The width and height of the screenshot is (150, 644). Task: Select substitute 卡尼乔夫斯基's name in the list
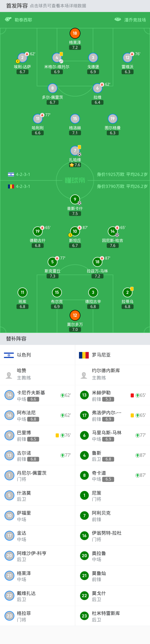31,393
